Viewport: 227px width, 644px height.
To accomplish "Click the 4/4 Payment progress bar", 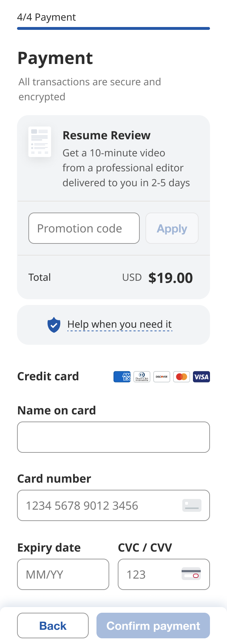I will click(113, 28).
